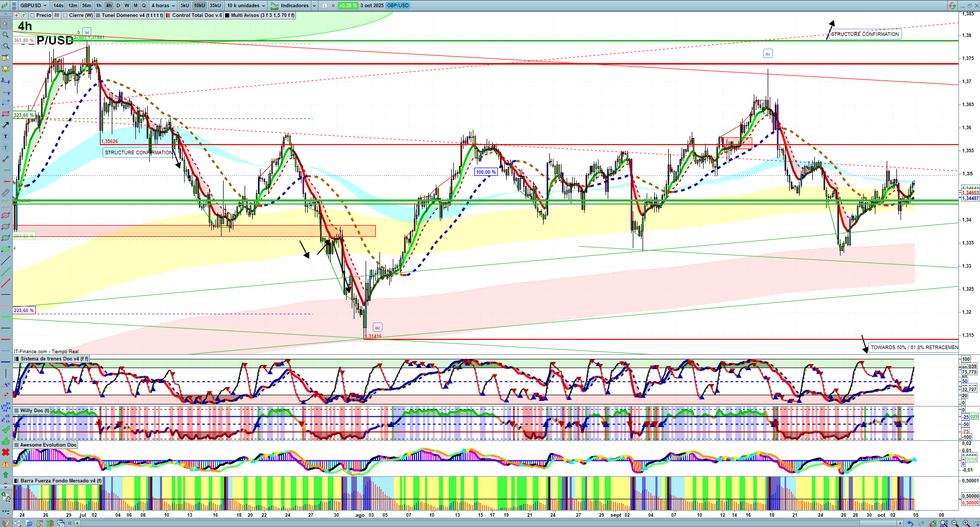Select the ruler measuring tool
Viewport: 980px width, 527px height.
(x=6, y=193)
